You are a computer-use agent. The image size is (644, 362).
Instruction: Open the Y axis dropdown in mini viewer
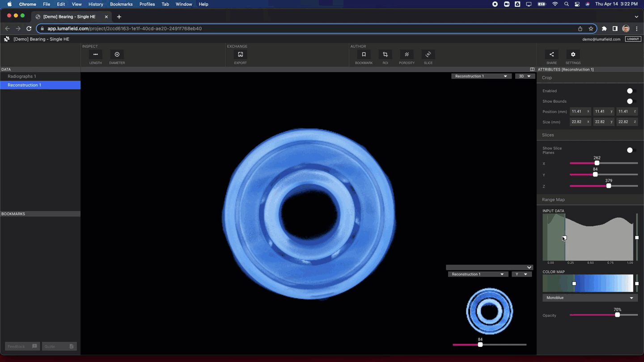click(x=521, y=274)
